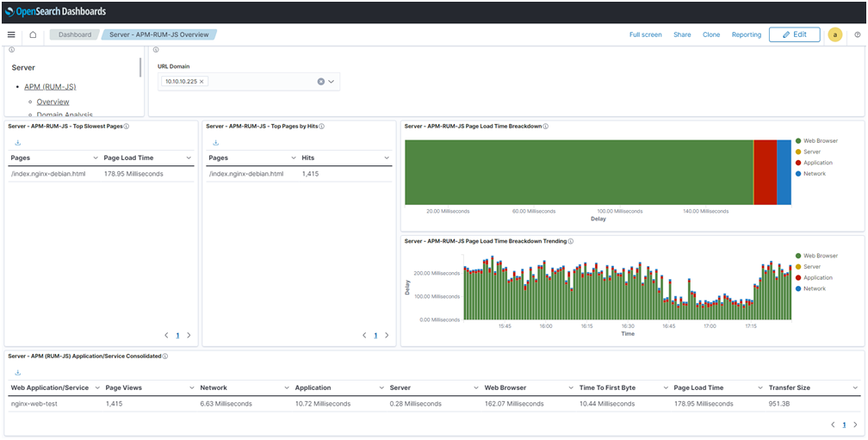Click nginx-web-test cell in Consolidated table
Viewport: 868px width, 440px height.
[34, 404]
